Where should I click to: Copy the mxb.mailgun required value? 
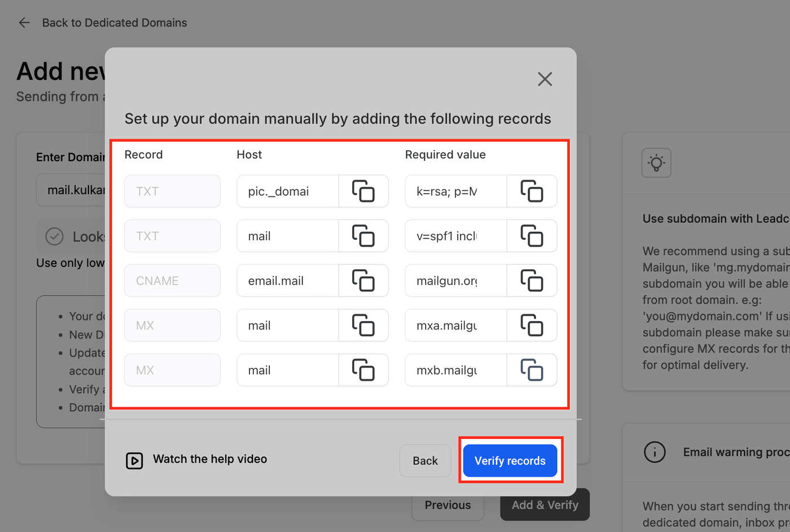click(532, 370)
